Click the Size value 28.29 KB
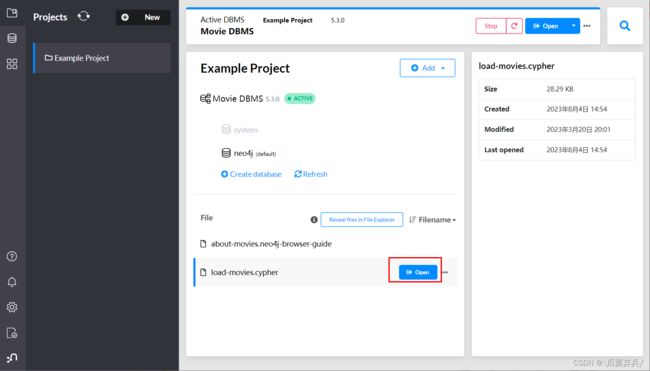 [560, 89]
